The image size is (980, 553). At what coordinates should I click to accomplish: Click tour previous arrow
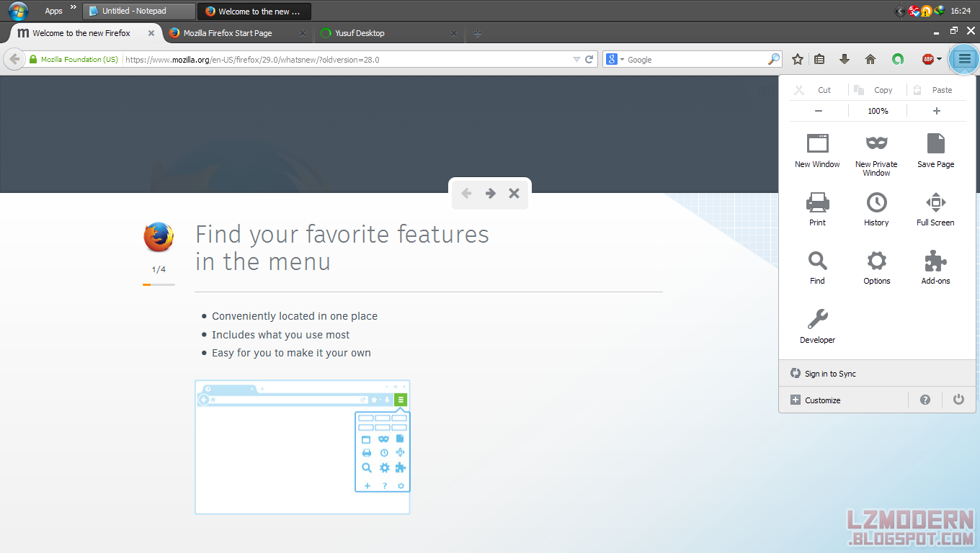[466, 193]
